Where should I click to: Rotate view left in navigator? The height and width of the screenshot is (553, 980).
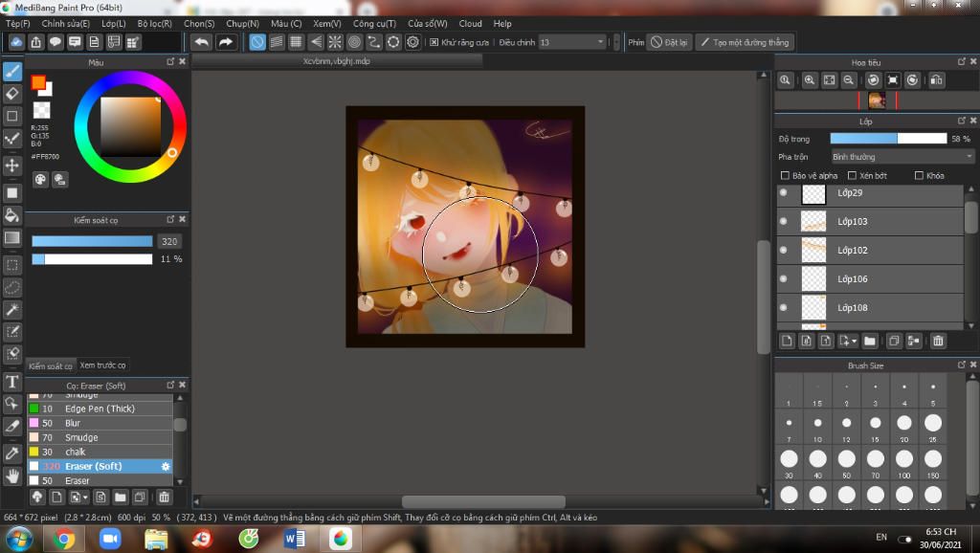tap(873, 80)
